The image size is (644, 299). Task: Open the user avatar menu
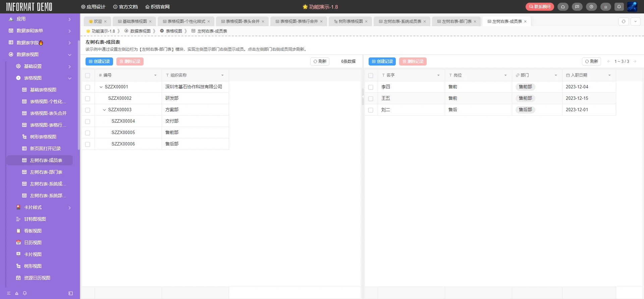(x=632, y=7)
